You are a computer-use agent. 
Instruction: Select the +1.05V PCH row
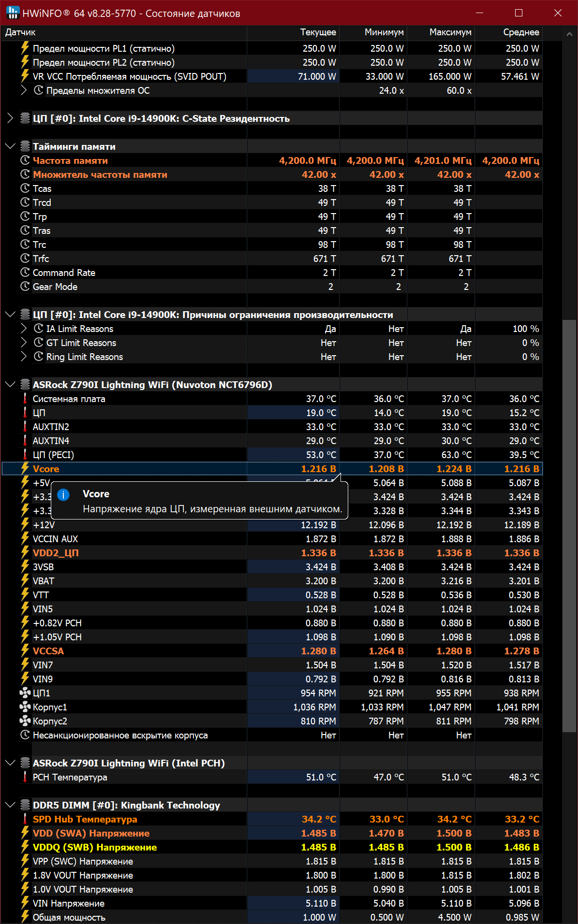272,637
